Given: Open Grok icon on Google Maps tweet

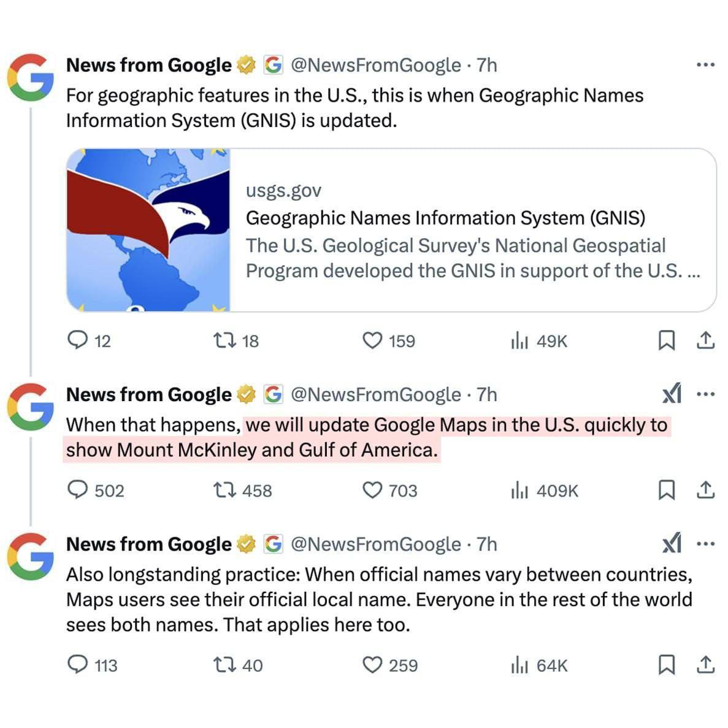Looking at the screenshot, I should 672,394.
